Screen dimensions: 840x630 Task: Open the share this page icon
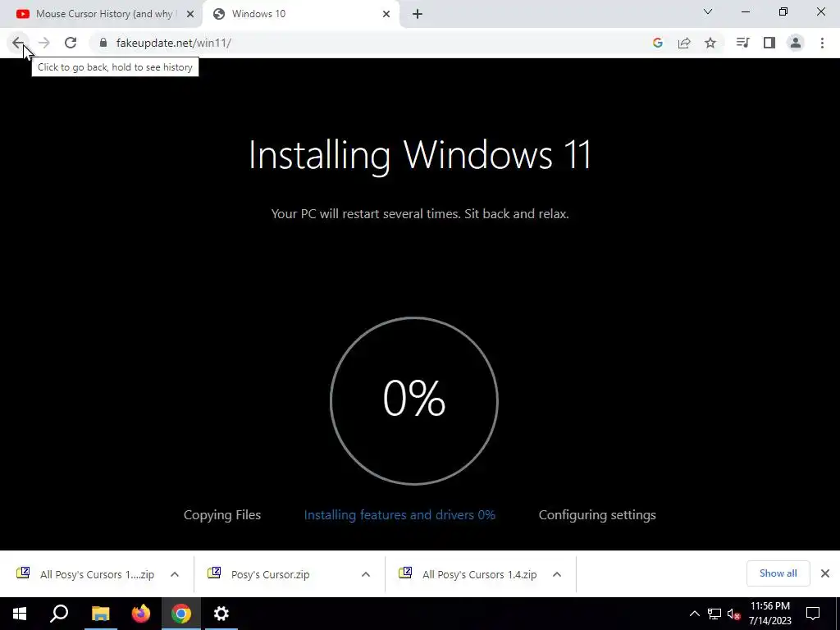[684, 43]
